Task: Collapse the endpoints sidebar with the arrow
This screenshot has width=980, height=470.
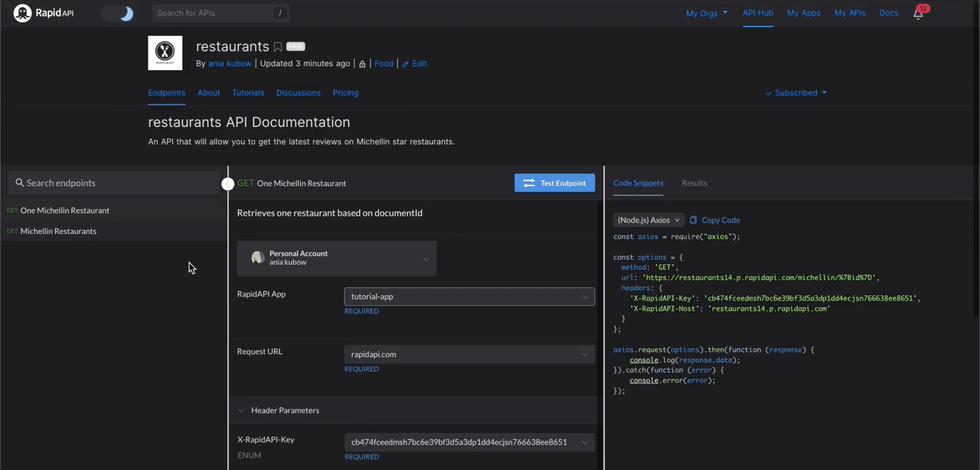Action: click(228, 184)
